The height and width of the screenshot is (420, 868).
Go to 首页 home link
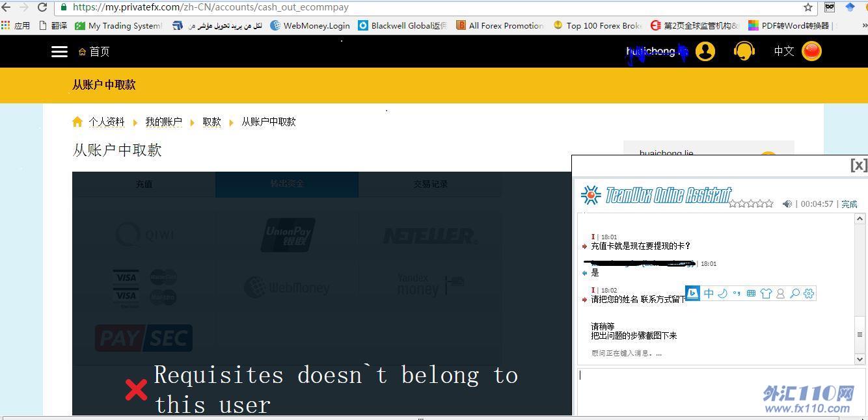(x=94, y=51)
